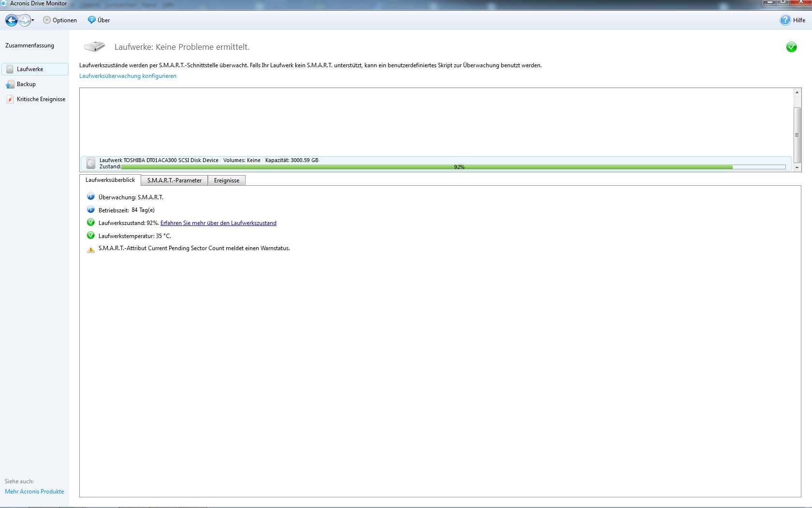The width and height of the screenshot is (812, 508).
Task: Switch to the Ereignisse tab
Action: point(227,180)
